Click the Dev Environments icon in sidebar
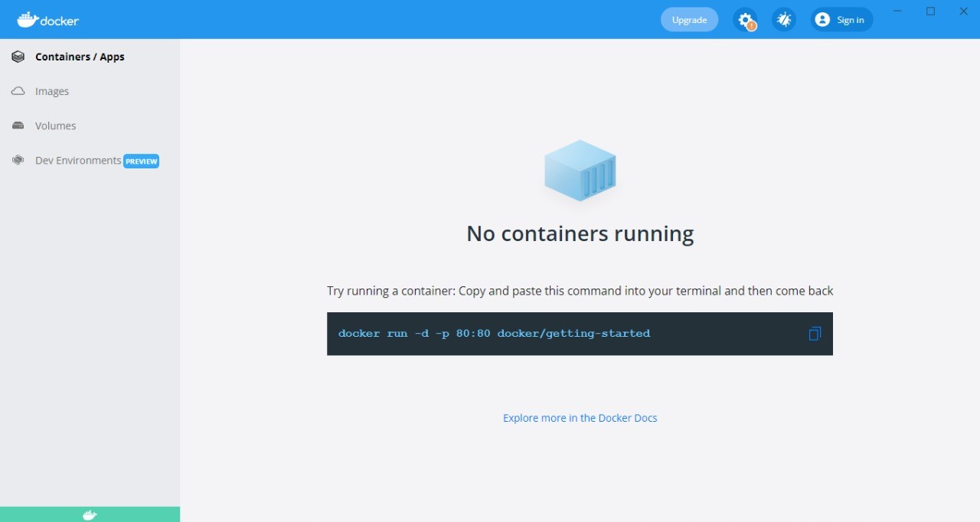This screenshot has width=980, height=522. coord(18,160)
